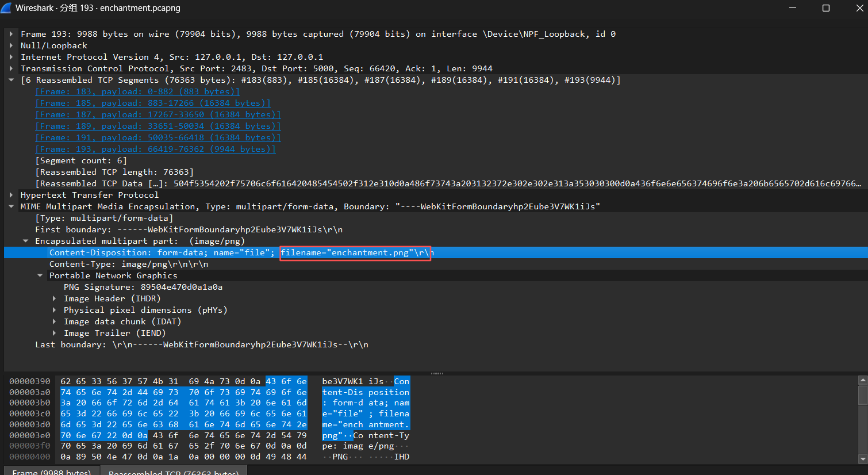Follow the Frame 193 payload link
Image resolution: width=868 pixels, height=475 pixels.
coord(155,149)
